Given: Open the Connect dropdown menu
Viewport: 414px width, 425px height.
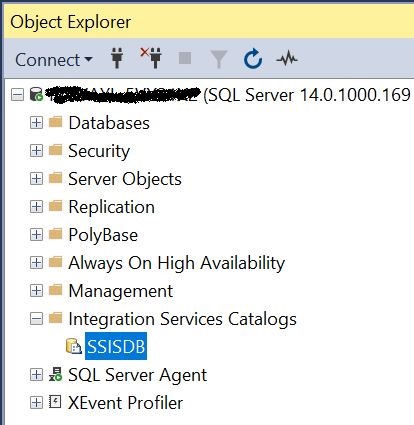Looking at the screenshot, I should click(x=54, y=60).
